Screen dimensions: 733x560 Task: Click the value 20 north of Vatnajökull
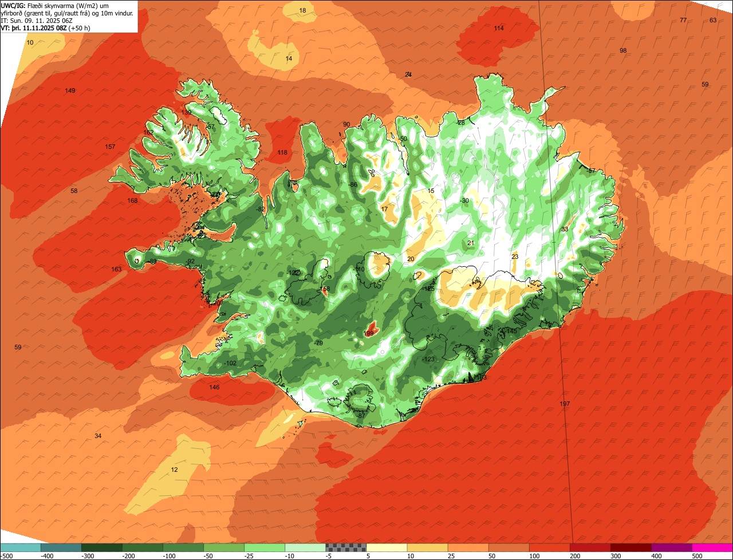(411, 259)
